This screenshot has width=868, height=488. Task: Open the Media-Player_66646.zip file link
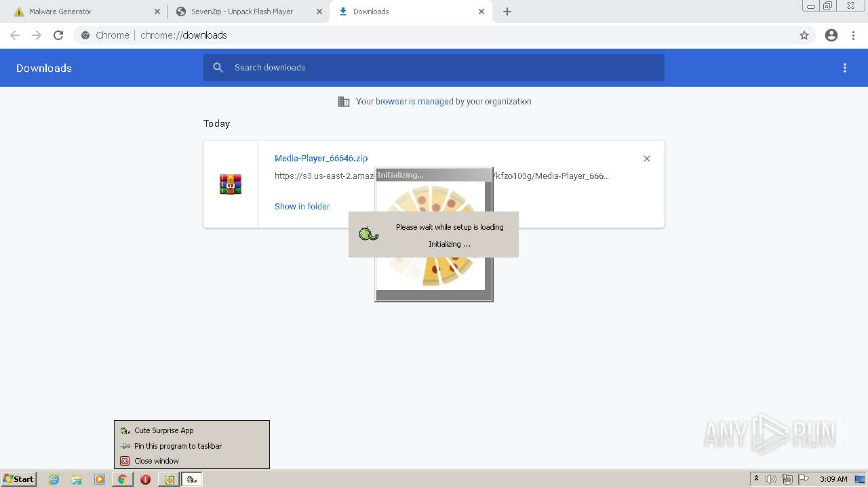coord(321,158)
